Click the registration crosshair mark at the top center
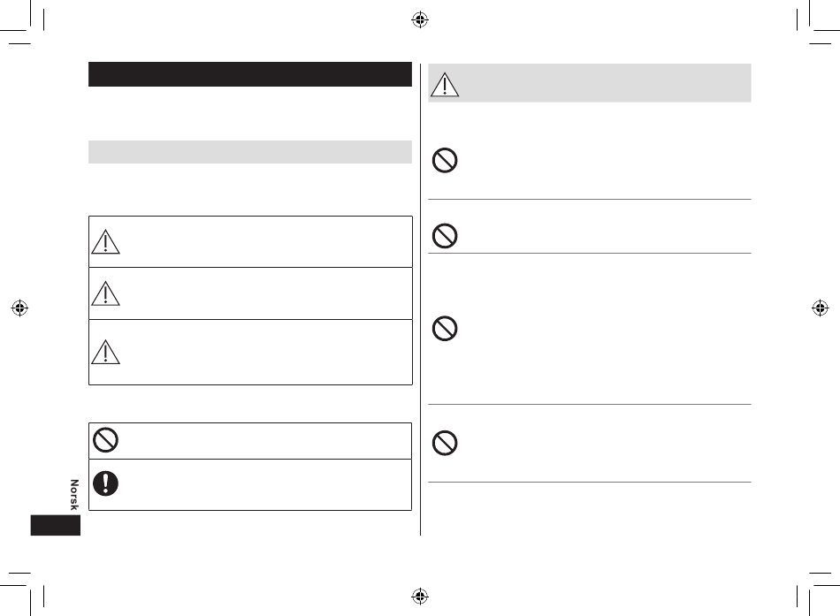 coord(420,20)
